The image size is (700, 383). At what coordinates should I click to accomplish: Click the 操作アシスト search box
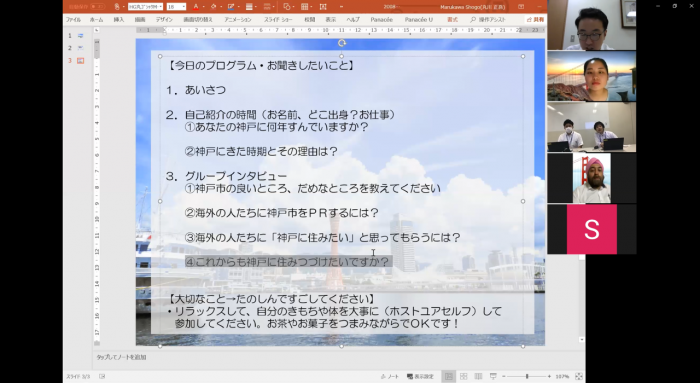pyautogui.click(x=488, y=20)
